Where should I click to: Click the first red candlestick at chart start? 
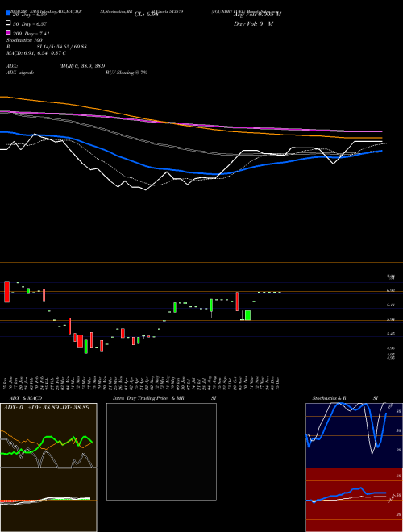coord(6,292)
